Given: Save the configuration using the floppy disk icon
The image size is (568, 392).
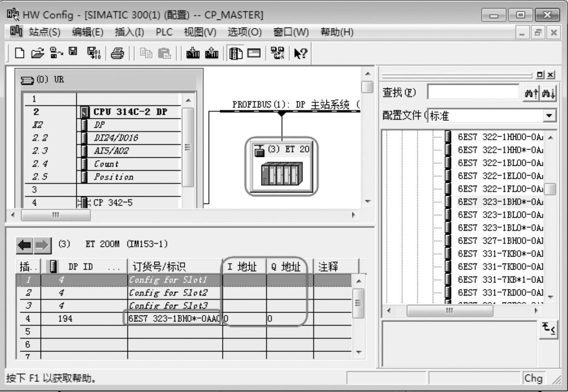Looking at the screenshot, I should click(73, 52).
